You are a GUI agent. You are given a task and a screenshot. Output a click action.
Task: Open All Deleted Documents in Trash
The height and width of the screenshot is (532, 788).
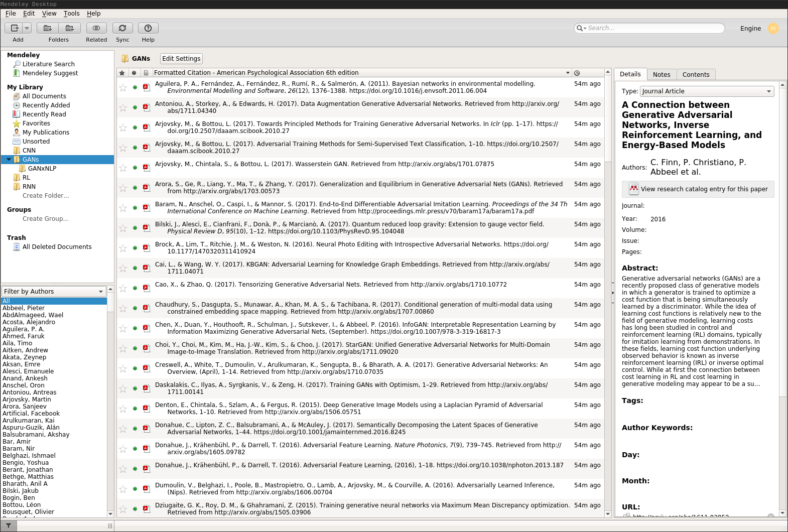57,247
